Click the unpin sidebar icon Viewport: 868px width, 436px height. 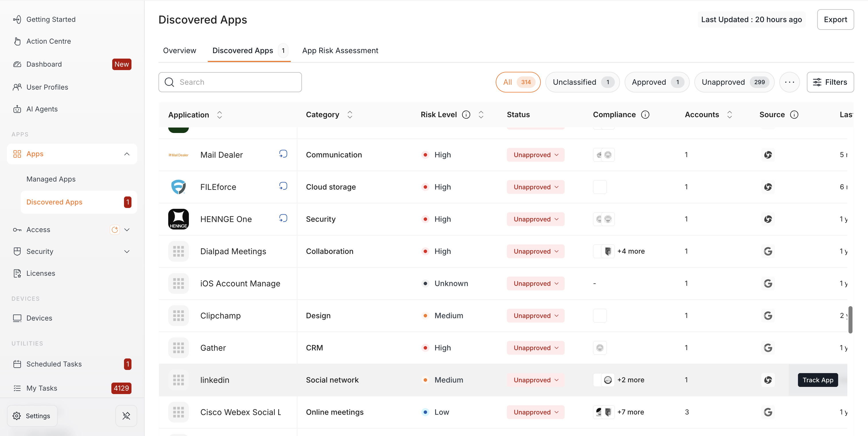tap(126, 416)
